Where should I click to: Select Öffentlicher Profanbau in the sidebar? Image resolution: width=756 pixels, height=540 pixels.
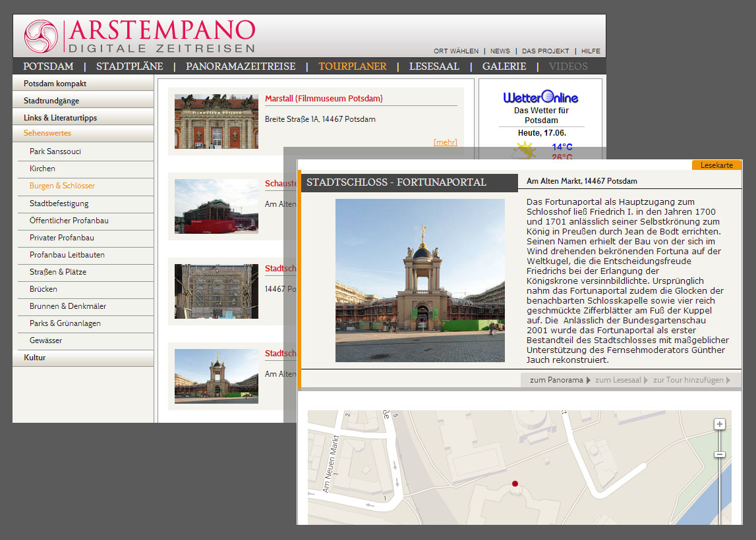point(85,221)
